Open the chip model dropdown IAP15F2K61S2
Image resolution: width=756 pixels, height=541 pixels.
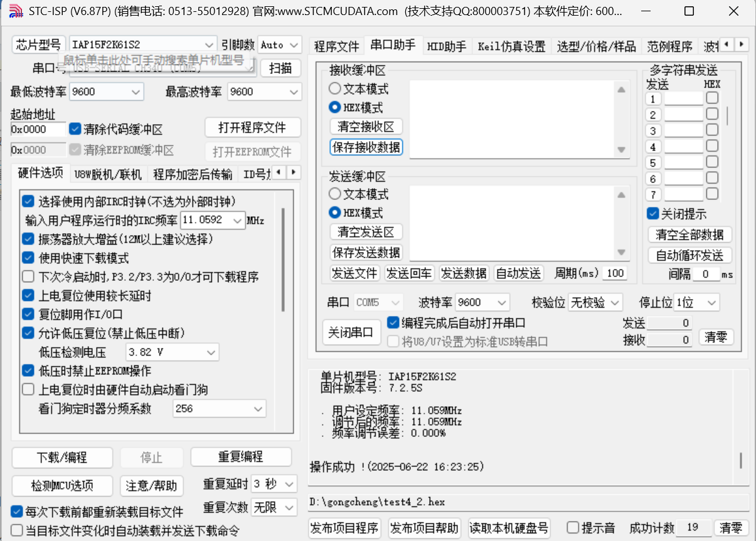click(x=144, y=45)
